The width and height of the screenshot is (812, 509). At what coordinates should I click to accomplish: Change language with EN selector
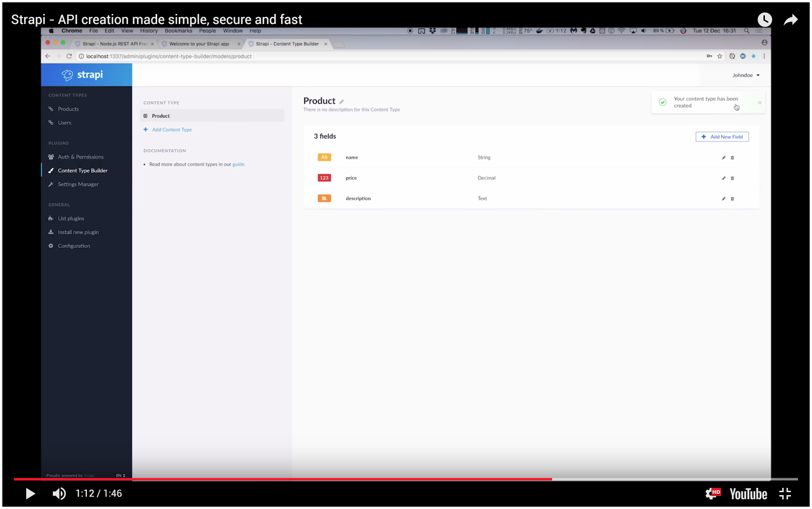click(x=121, y=475)
